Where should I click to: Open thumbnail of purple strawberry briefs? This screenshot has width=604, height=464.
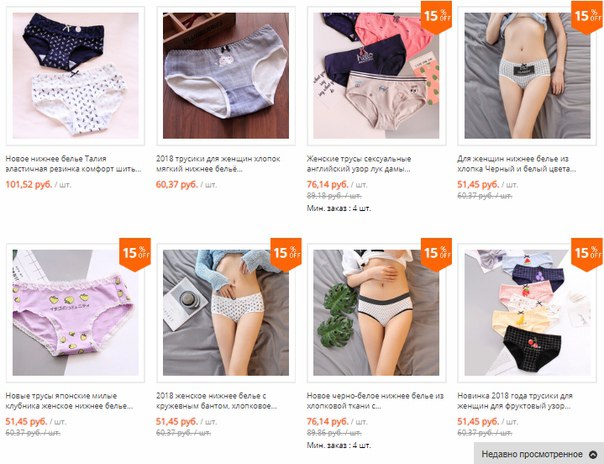[76, 313]
